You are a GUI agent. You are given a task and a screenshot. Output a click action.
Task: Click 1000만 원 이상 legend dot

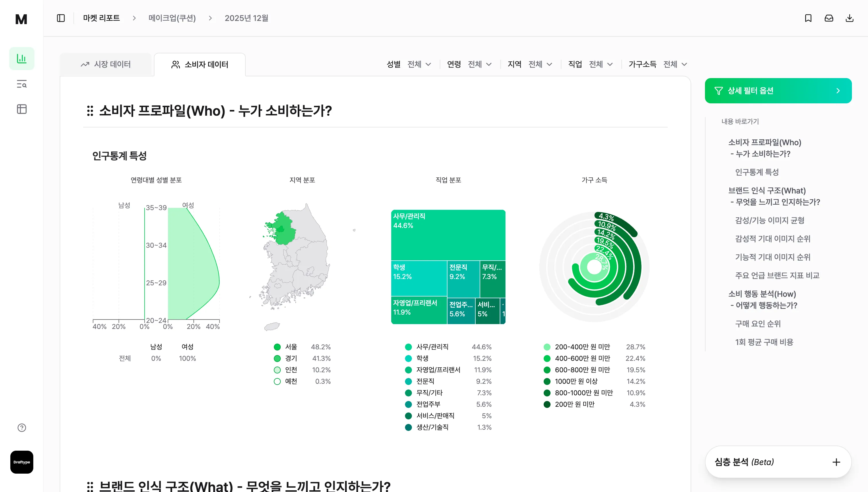pos(547,381)
